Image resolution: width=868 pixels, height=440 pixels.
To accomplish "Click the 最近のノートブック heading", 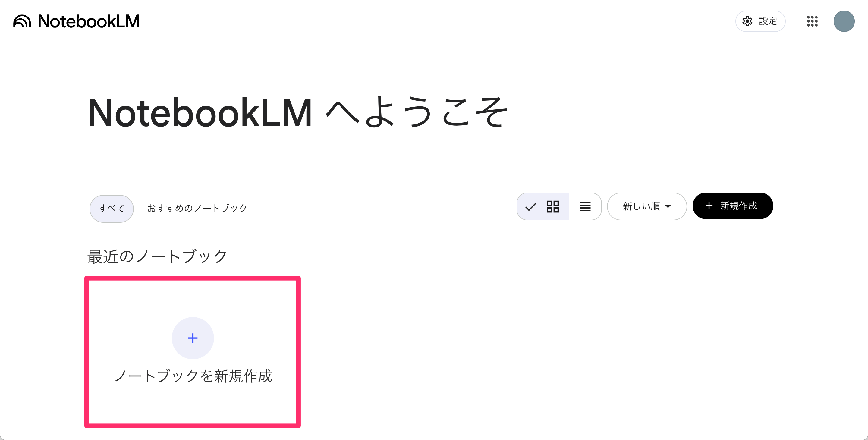I will point(157,256).
